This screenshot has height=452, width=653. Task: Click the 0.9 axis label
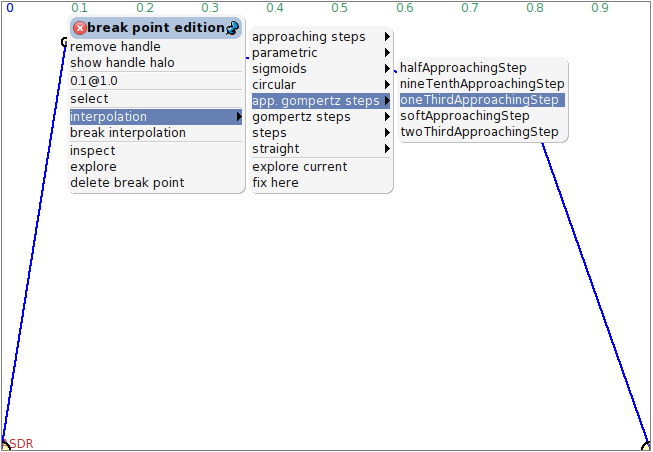pyautogui.click(x=600, y=7)
